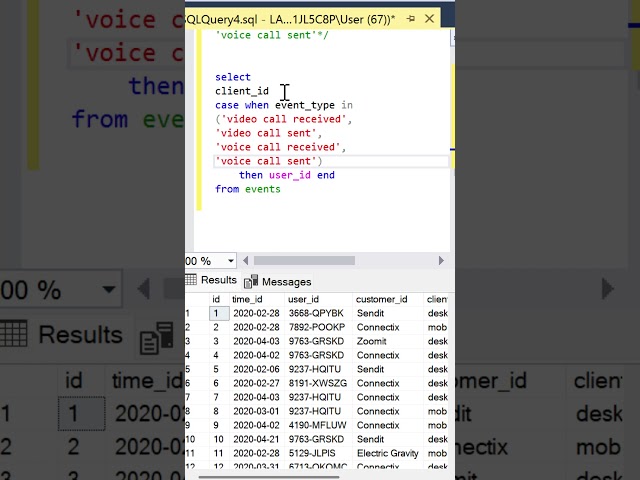Click the right arrow of the editor horizontal scrollbar
Image resolution: width=640 pixels, height=480 pixels.
pos(441,260)
